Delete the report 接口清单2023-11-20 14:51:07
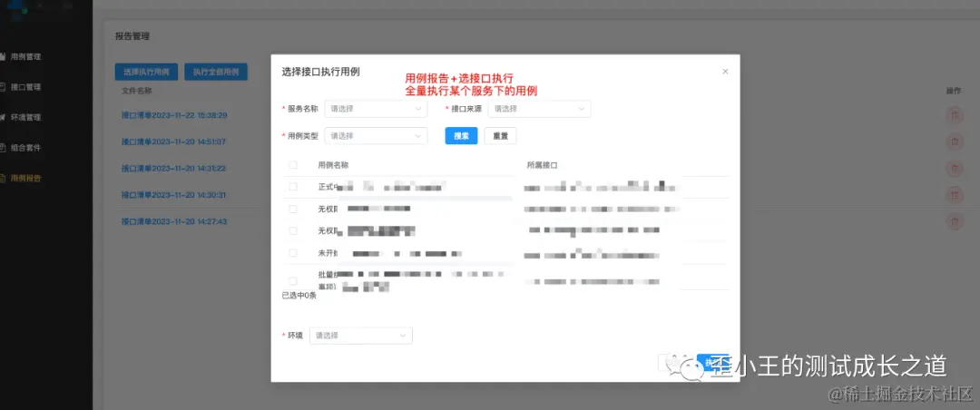The width and height of the screenshot is (980, 410). tap(954, 142)
